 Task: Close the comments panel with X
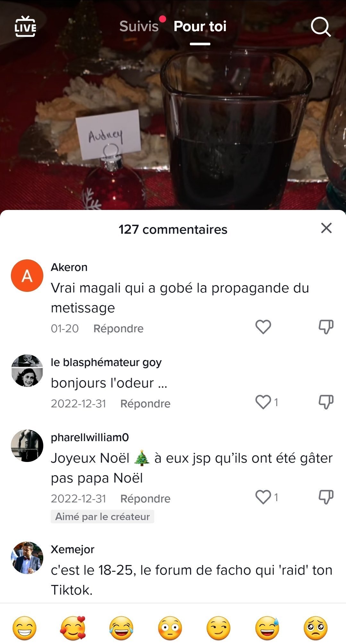tap(326, 228)
